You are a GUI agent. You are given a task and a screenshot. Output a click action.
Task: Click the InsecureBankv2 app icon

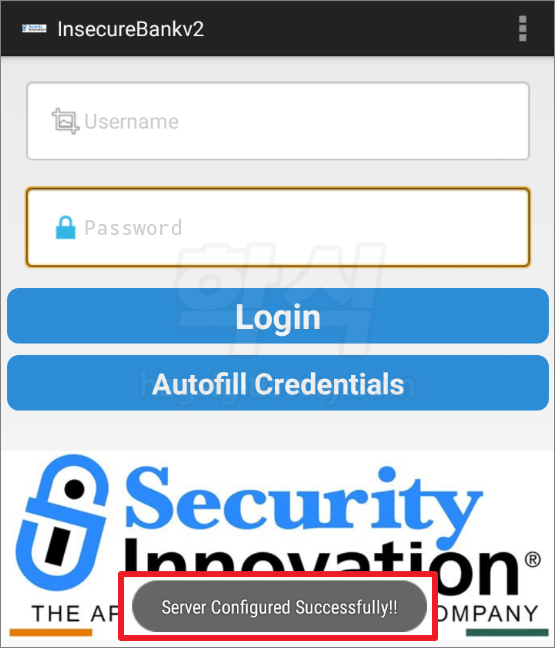click(34, 29)
